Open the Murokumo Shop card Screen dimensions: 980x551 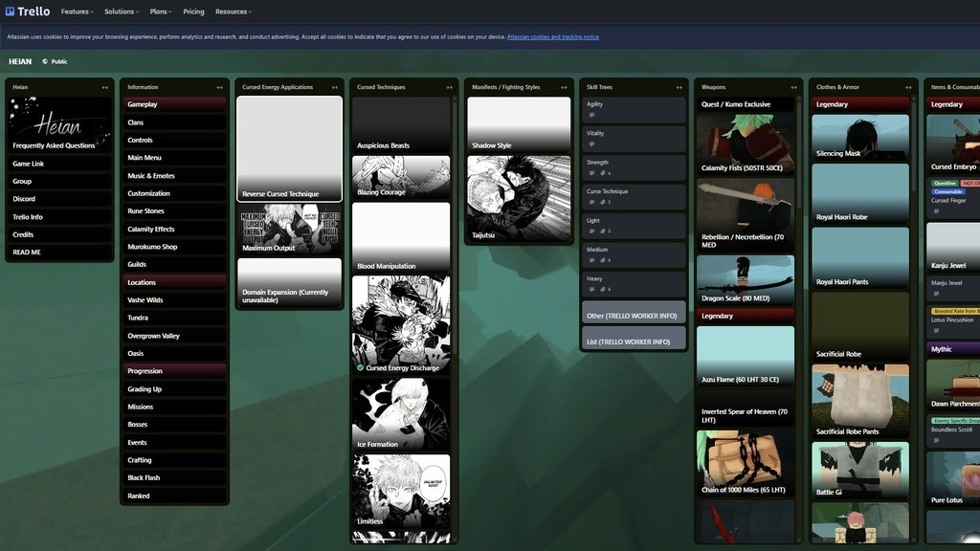click(174, 247)
